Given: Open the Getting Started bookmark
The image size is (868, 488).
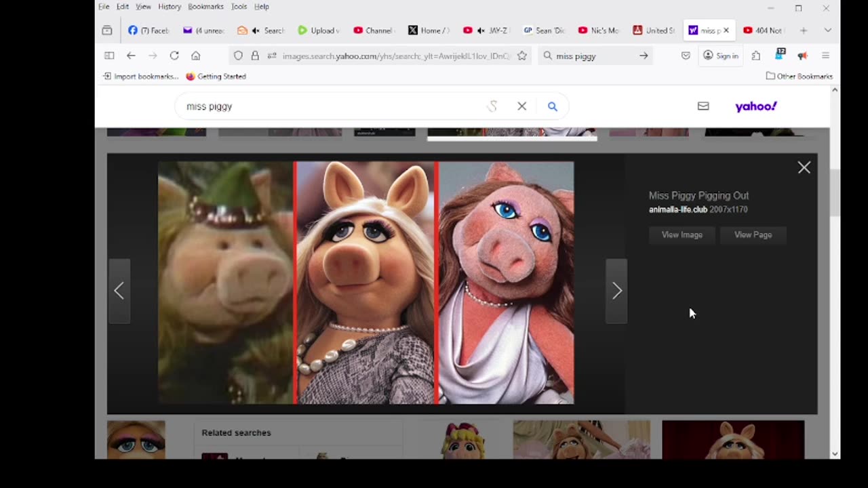Looking at the screenshot, I should pos(216,76).
